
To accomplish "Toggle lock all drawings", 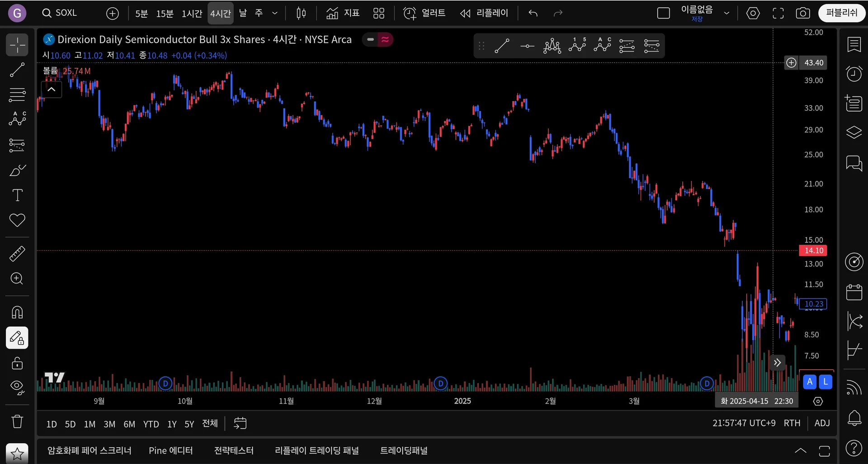I will pyautogui.click(x=17, y=363).
